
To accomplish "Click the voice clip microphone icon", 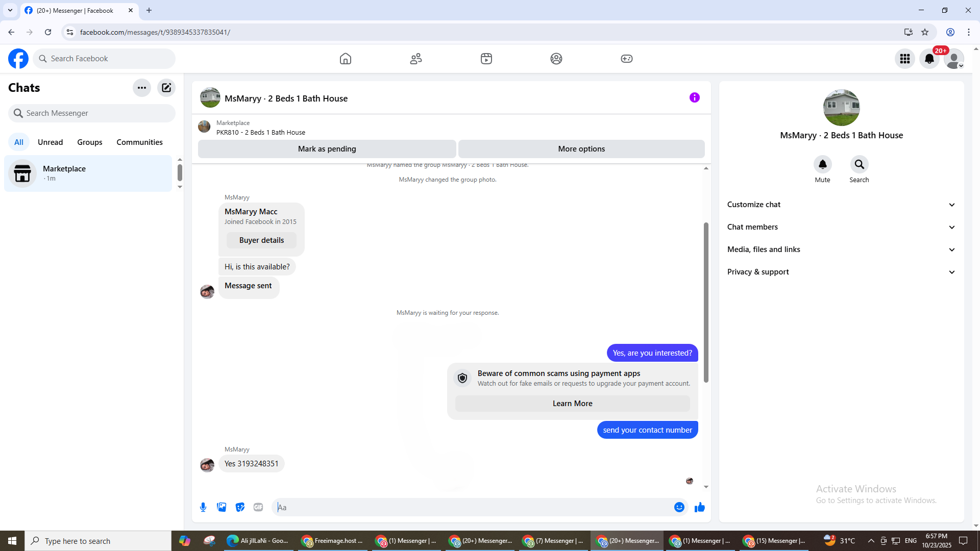I will pos(203,507).
